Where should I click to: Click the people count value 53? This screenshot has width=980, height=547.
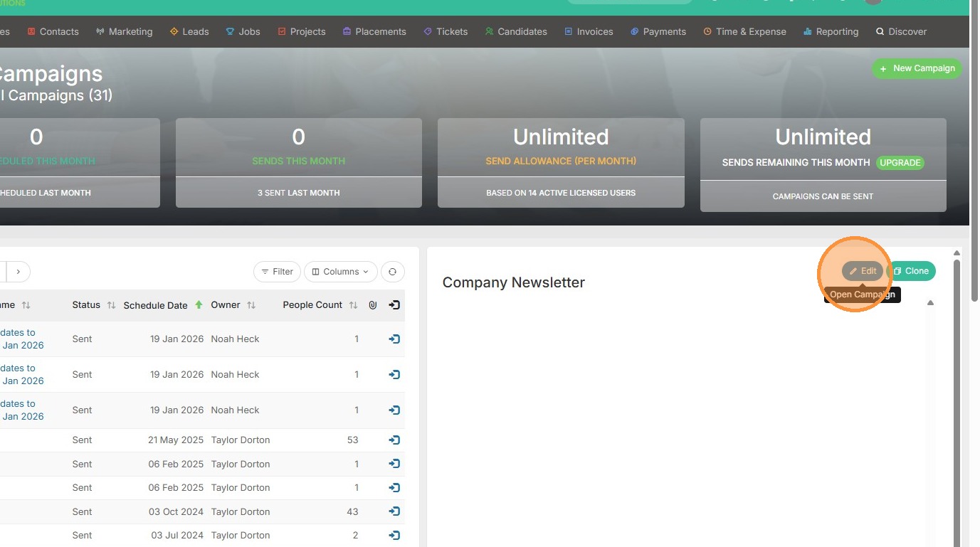[353, 440]
